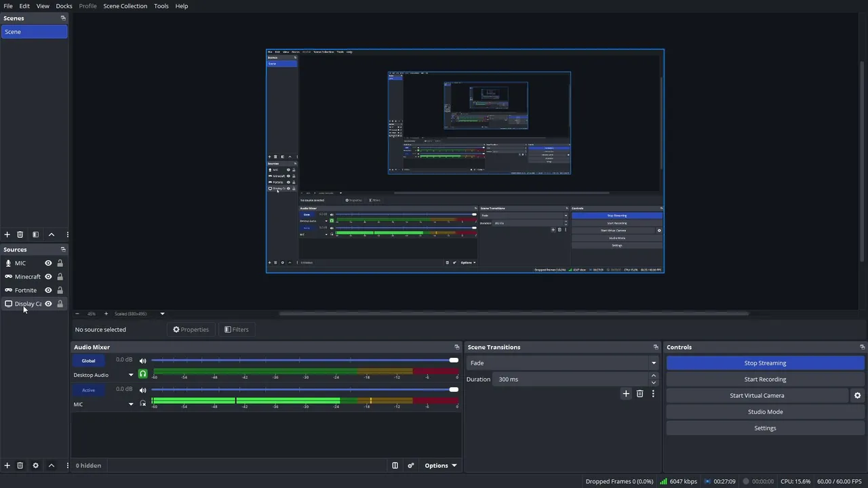Open Fade transition dropdown
This screenshot has height=488, width=868.
[563, 363]
